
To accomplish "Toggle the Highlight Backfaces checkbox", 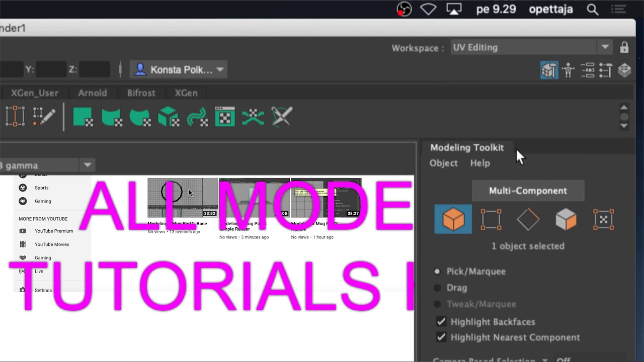I will (441, 322).
